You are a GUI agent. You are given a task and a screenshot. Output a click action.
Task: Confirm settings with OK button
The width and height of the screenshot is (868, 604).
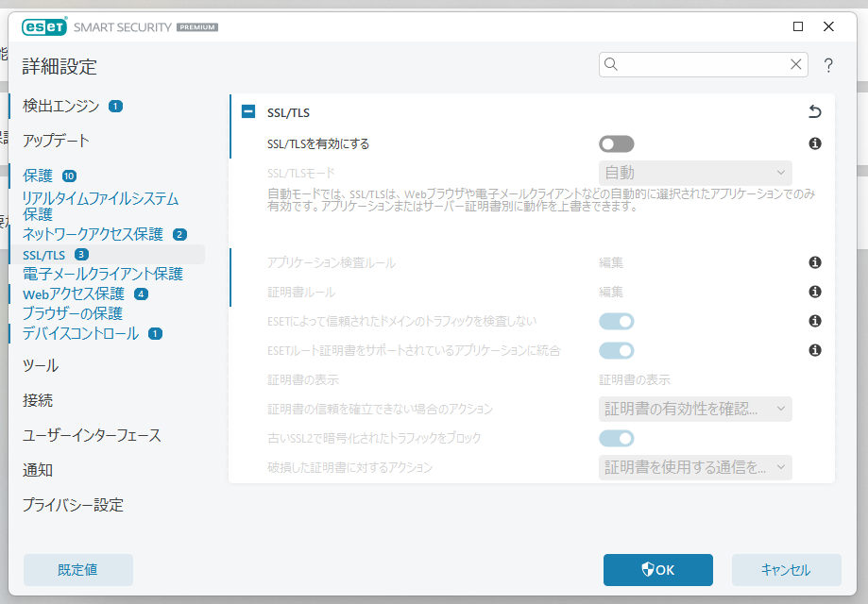point(658,570)
